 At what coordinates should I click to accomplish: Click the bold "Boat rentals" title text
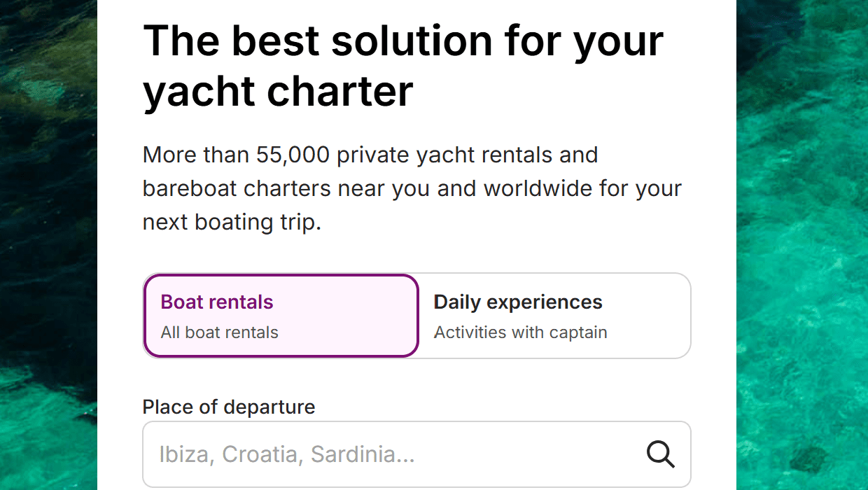[x=217, y=302]
